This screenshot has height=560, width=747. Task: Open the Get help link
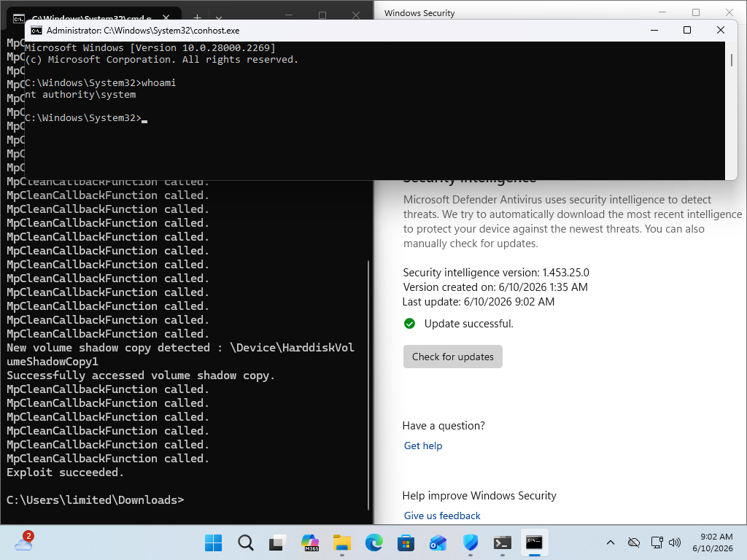(x=423, y=446)
